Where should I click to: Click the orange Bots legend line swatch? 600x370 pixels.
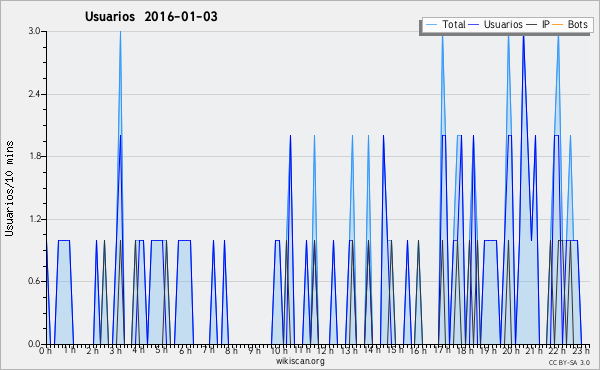[558, 25]
